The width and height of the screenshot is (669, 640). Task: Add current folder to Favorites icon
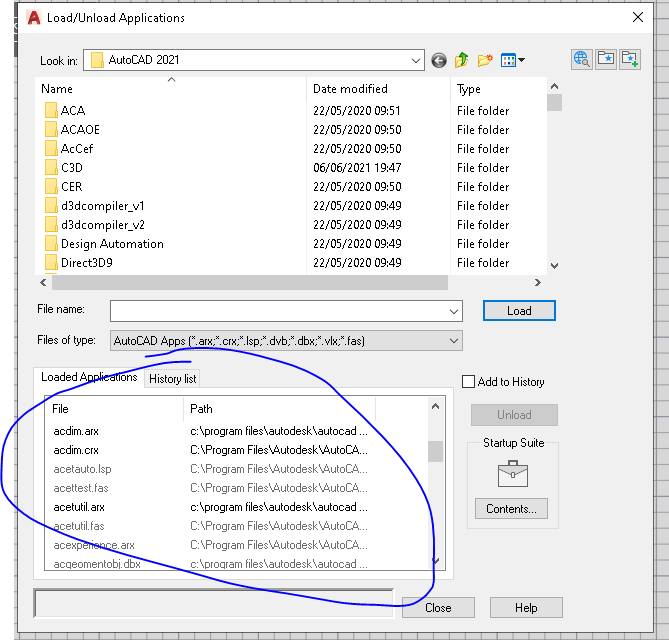point(630,59)
